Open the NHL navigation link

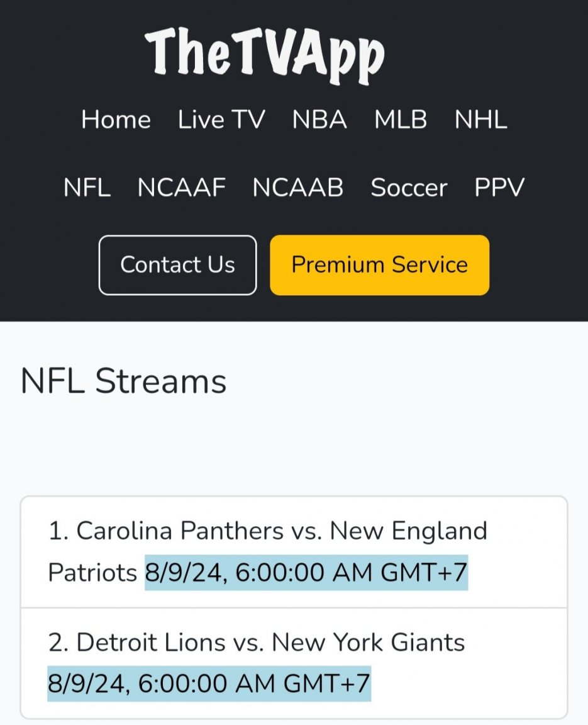pyautogui.click(x=481, y=120)
